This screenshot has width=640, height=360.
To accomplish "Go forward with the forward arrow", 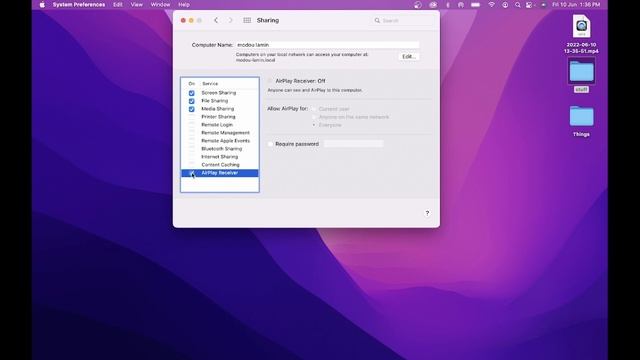I will pyautogui.click(x=230, y=20).
